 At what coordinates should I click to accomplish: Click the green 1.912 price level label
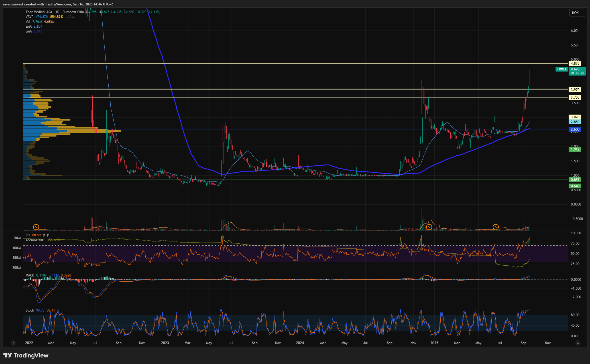point(575,149)
